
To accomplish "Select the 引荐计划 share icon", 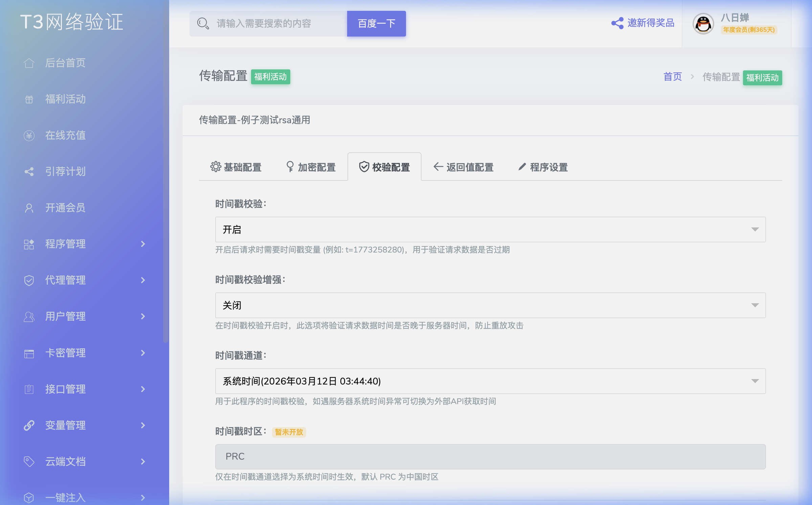I will (x=29, y=172).
